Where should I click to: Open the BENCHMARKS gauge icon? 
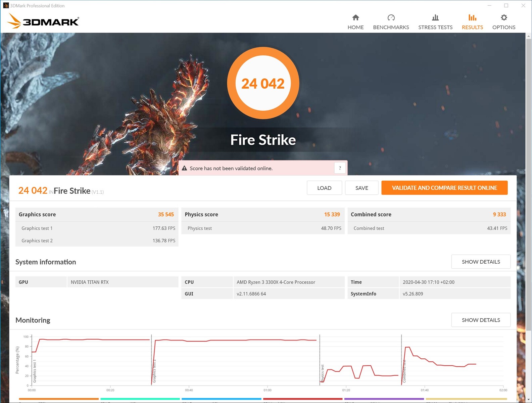click(x=391, y=17)
